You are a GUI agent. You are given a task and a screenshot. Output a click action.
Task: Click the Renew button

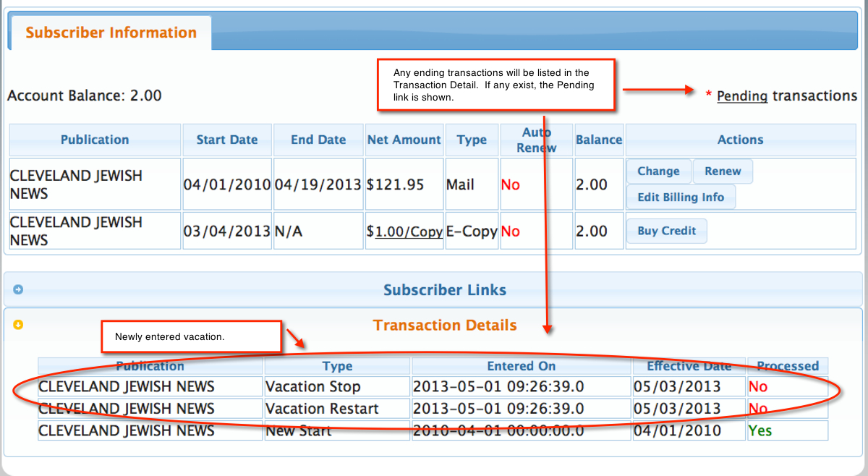coord(723,171)
